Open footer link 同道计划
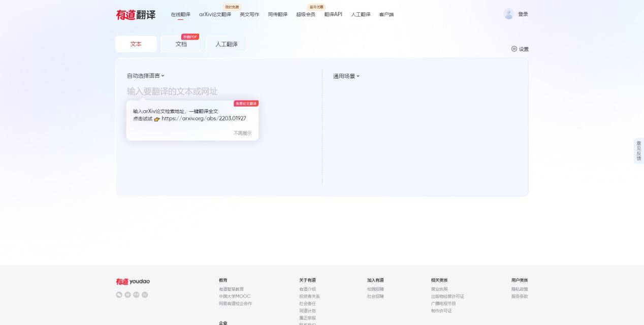 coord(307,311)
